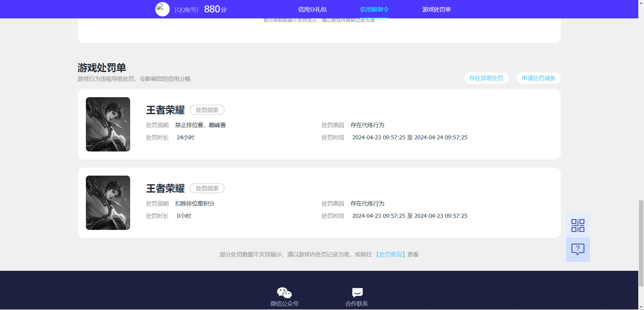
Task: Click text 禁止排位赛、巅峰赛
Action: pos(201,125)
